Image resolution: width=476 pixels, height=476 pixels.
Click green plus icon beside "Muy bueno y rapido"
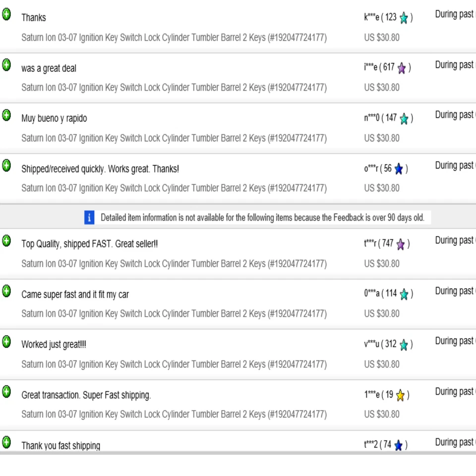6,116
